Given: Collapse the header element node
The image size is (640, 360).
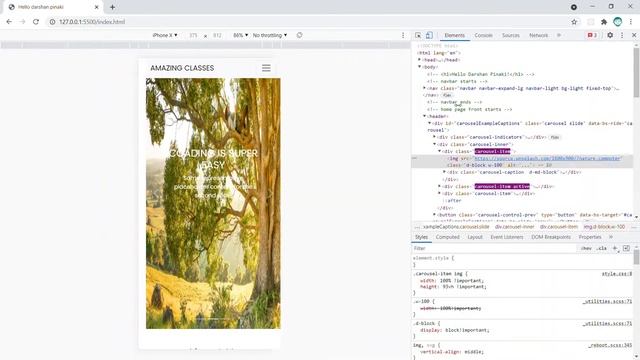Looking at the screenshot, I should pos(424,116).
